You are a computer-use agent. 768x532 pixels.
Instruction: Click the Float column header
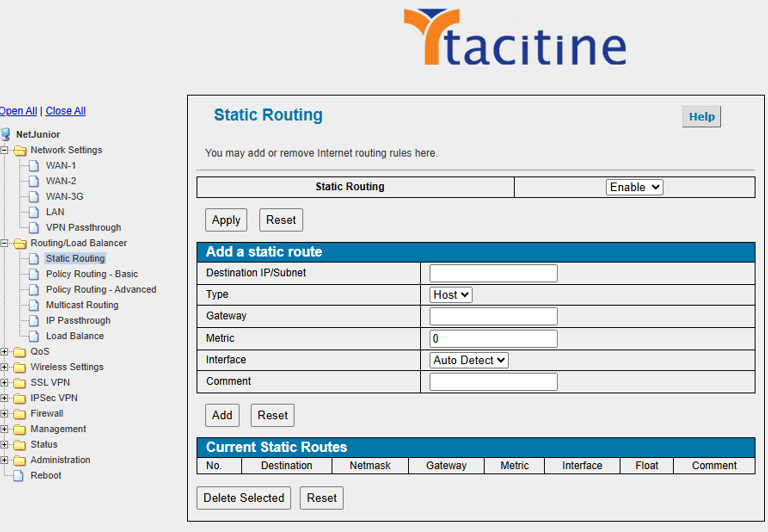(x=647, y=466)
